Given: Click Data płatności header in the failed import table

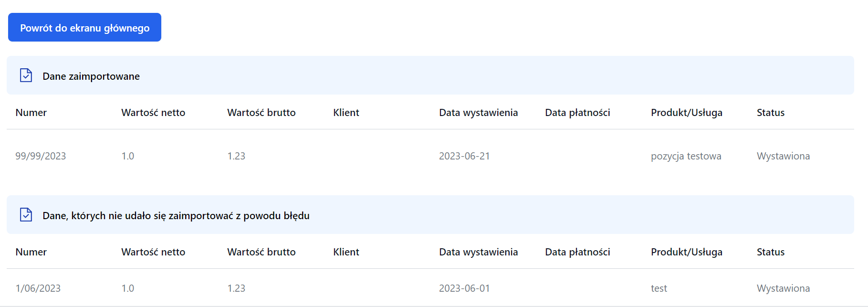Looking at the screenshot, I should point(577,252).
